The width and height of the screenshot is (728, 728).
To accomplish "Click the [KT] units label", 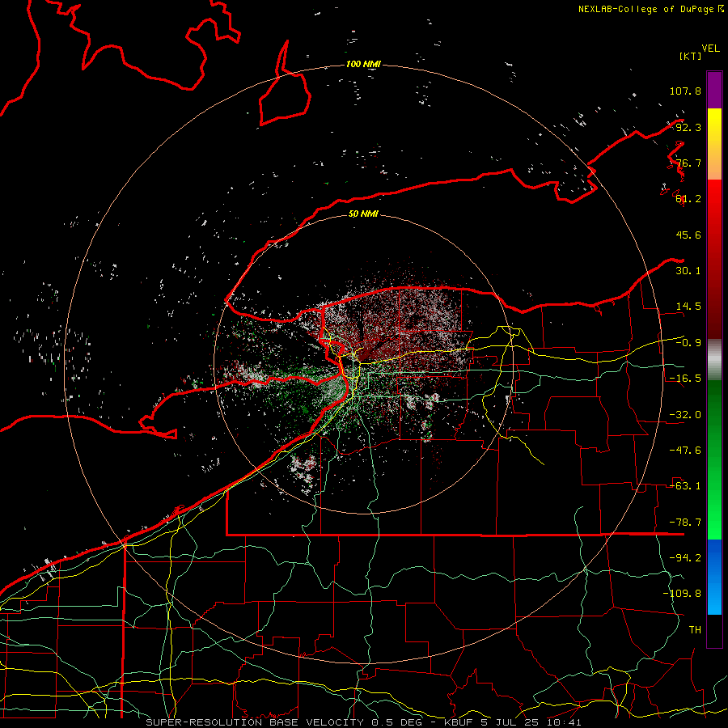I will 691,56.
